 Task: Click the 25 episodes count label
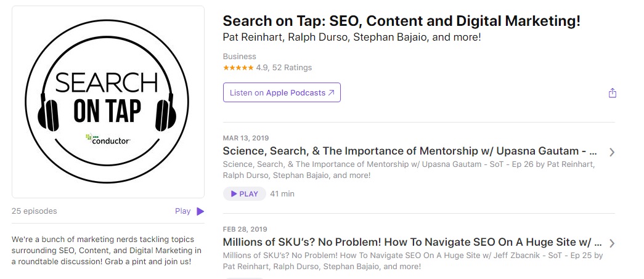tap(35, 211)
